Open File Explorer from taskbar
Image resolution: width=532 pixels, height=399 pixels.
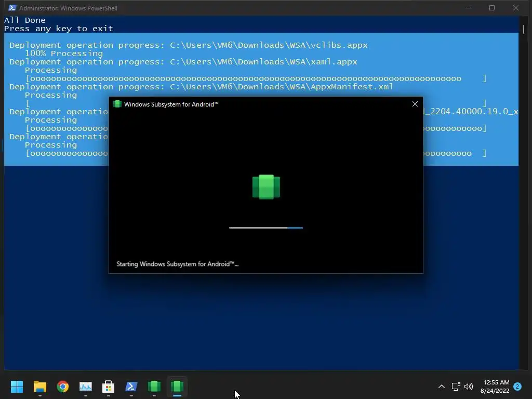click(39, 386)
